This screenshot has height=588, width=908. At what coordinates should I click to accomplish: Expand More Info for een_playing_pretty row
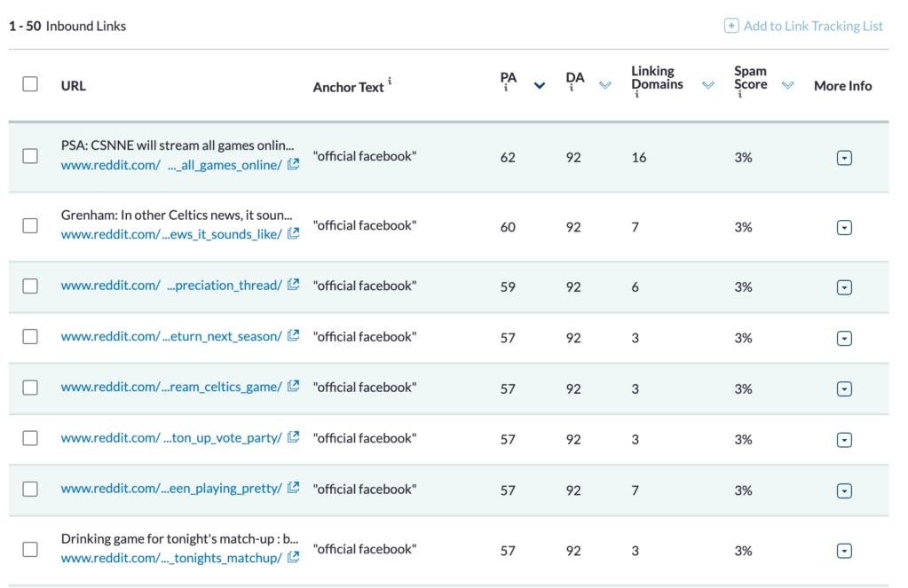tap(844, 491)
